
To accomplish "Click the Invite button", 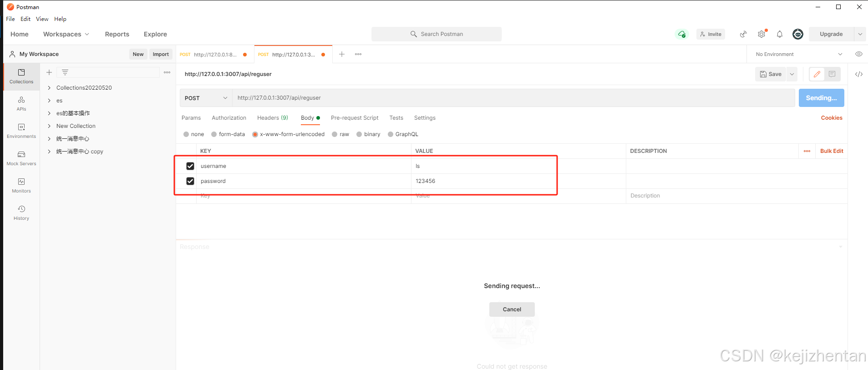I will pyautogui.click(x=711, y=34).
